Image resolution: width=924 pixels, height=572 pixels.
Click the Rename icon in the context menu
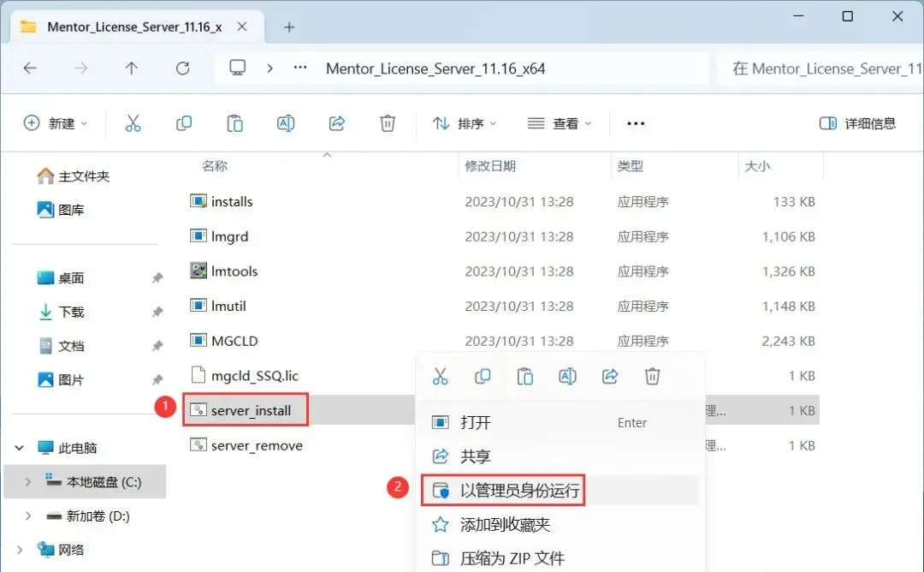[567, 376]
